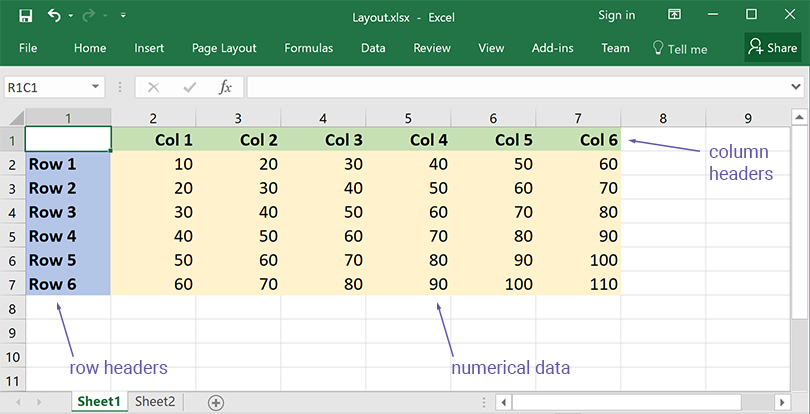The height and width of the screenshot is (414, 810).
Task: Click Sign in link
Action: click(x=616, y=15)
